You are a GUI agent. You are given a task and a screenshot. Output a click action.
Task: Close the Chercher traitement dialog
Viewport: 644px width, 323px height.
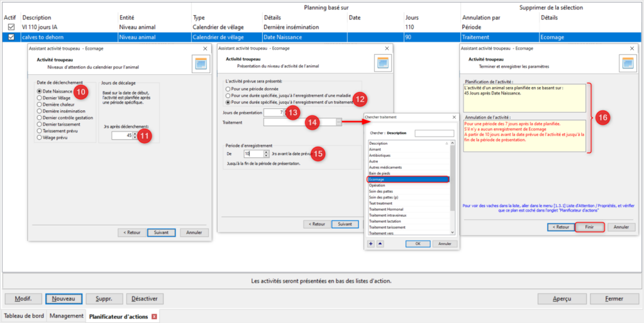tap(454, 117)
